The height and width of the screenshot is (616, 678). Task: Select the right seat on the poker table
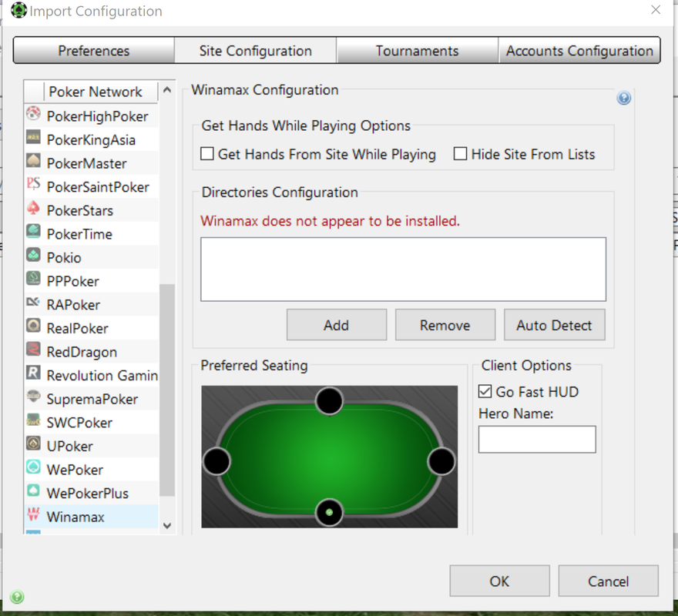[x=441, y=461]
